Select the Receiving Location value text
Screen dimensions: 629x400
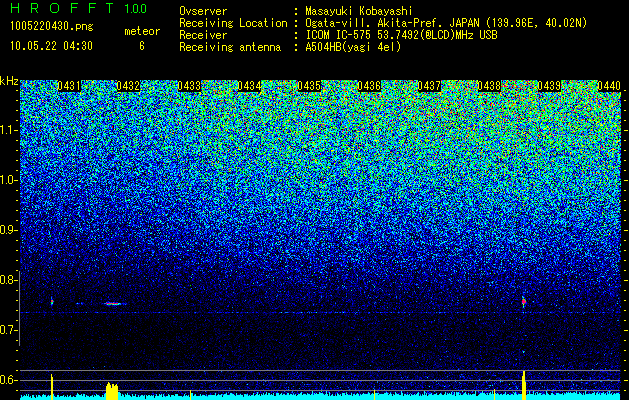tap(446, 23)
